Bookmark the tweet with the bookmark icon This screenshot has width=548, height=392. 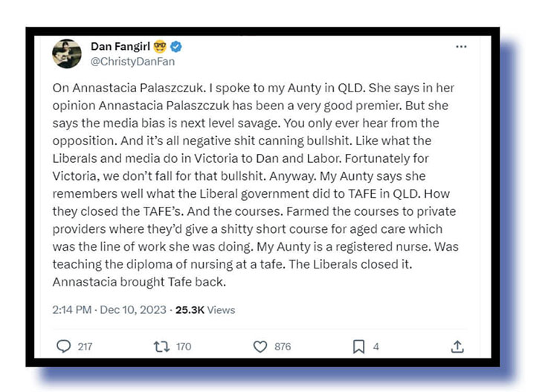click(358, 346)
